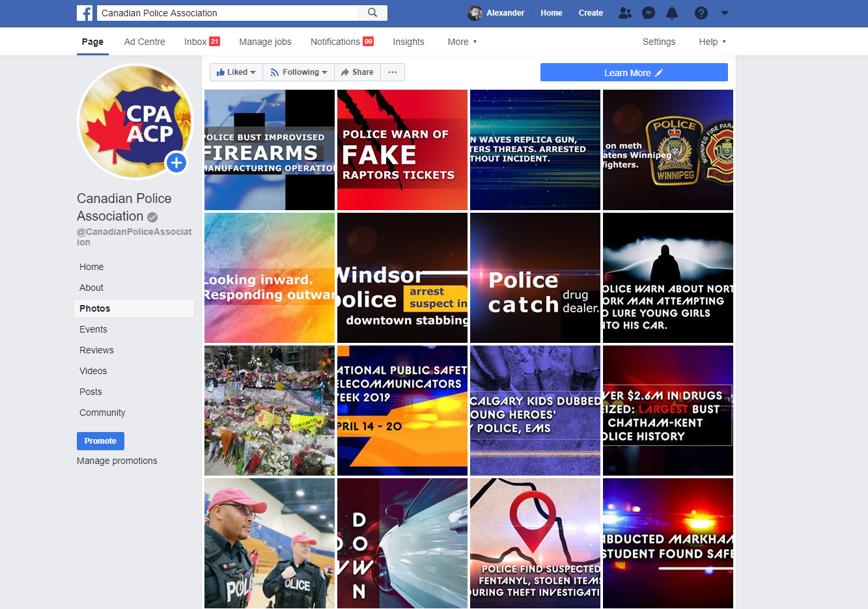Open the Insights tab

(408, 42)
